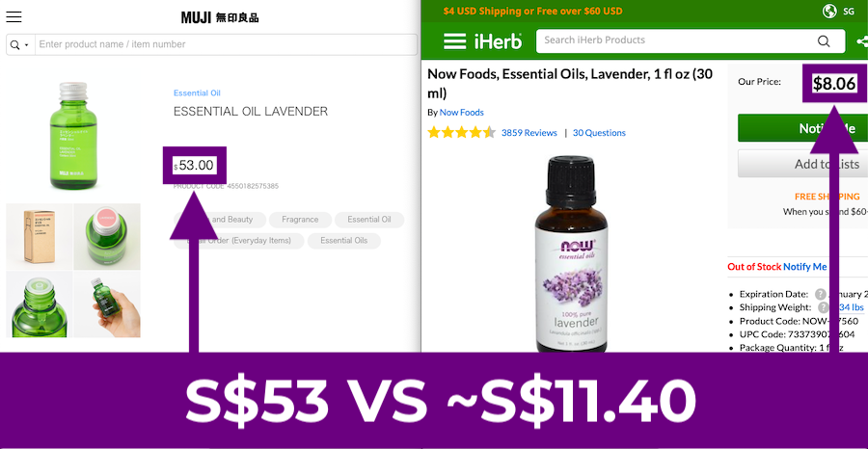This screenshot has width=868, height=449.
Task: Expand the MUJI search type dropdown
Action: tap(20, 44)
